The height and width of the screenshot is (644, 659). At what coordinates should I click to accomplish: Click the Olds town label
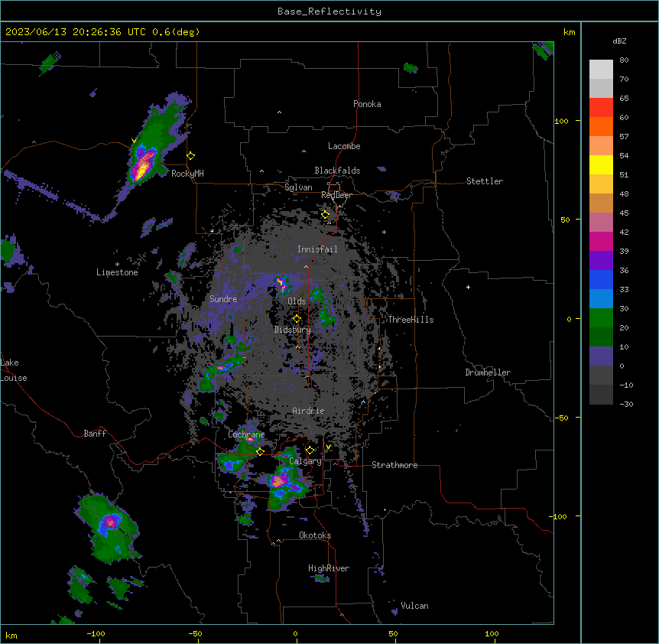[x=297, y=301]
